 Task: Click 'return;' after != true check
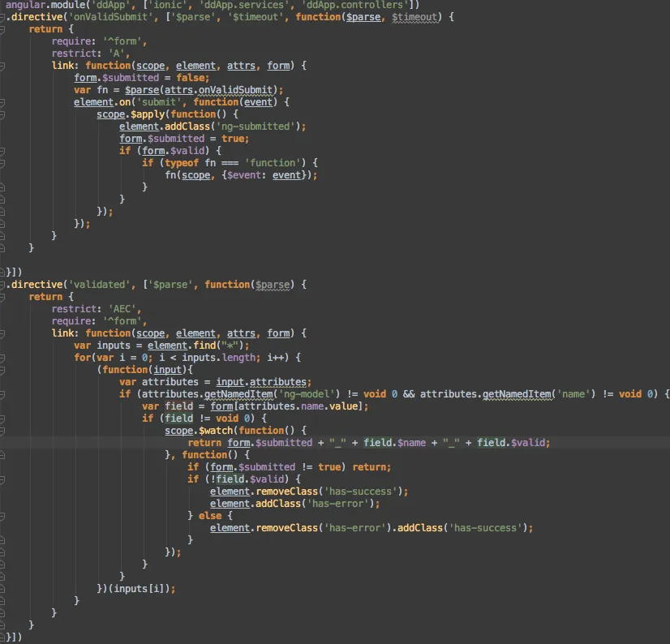(x=372, y=467)
